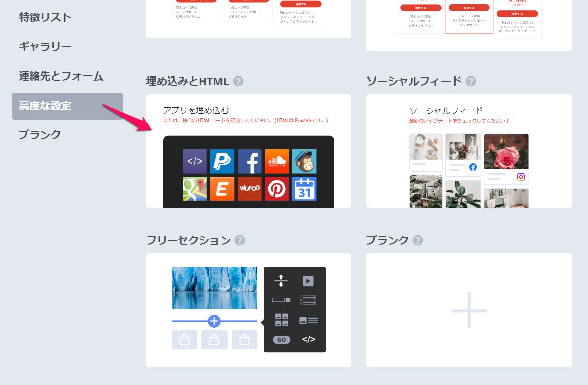Click the video play icon in panel
The image size is (588, 385).
click(x=308, y=281)
